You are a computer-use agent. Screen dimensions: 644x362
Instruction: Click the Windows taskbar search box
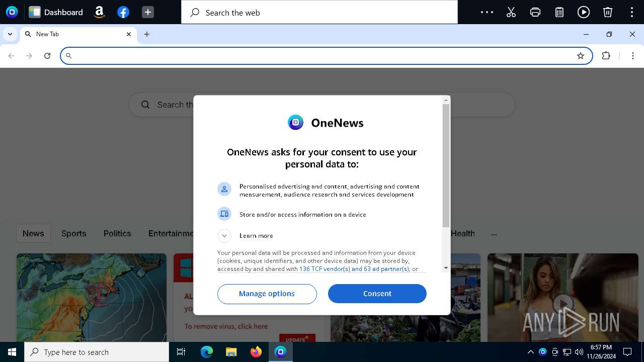tap(97, 352)
